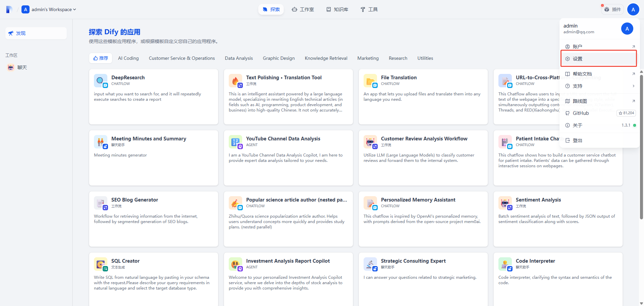Click the Investment Analysis Report Copilot icon
The height and width of the screenshot is (306, 644).
click(235, 264)
